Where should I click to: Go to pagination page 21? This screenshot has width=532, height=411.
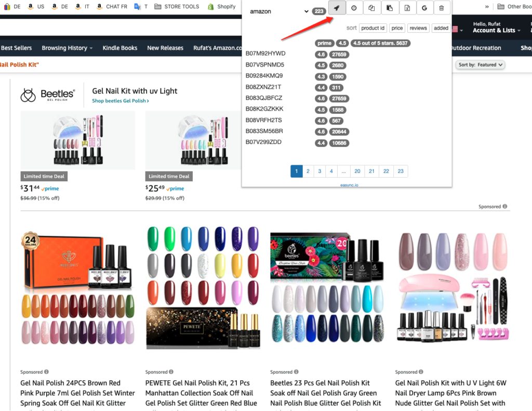[x=371, y=171]
